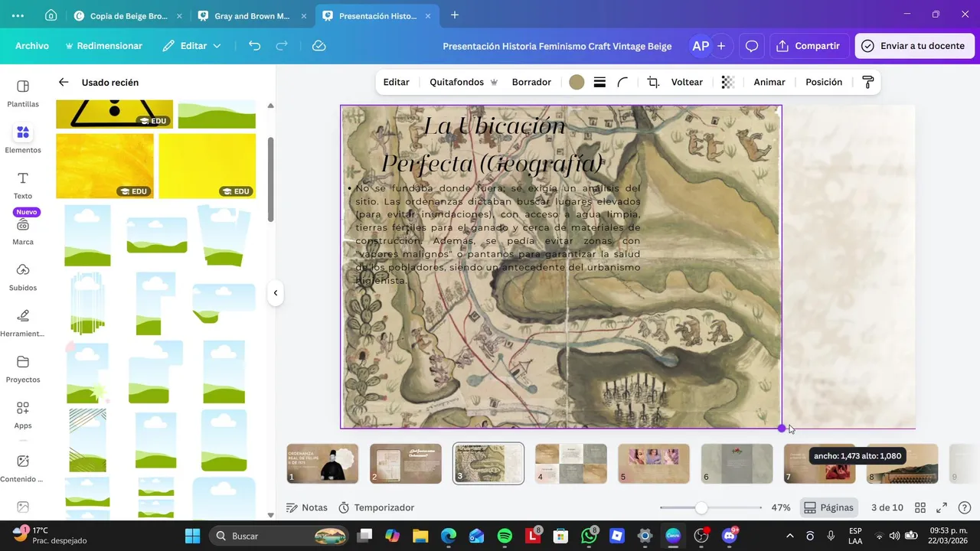The image size is (980, 551).
Task: Open a new tab with plus
Action: (x=455, y=15)
